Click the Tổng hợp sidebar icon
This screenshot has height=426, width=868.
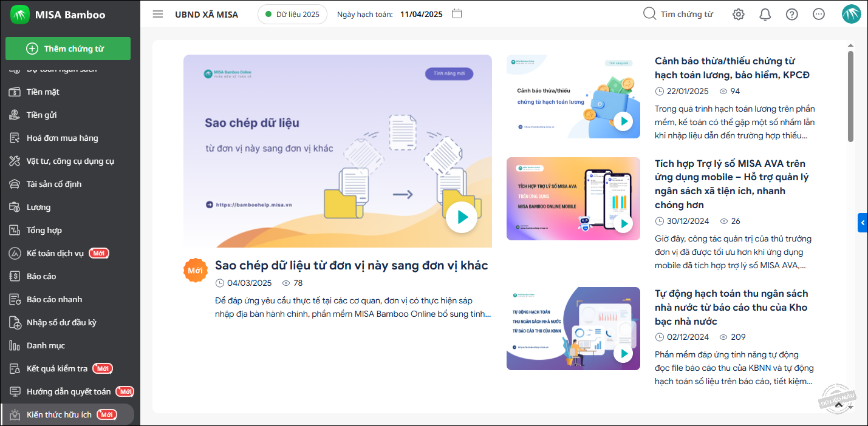15,231
